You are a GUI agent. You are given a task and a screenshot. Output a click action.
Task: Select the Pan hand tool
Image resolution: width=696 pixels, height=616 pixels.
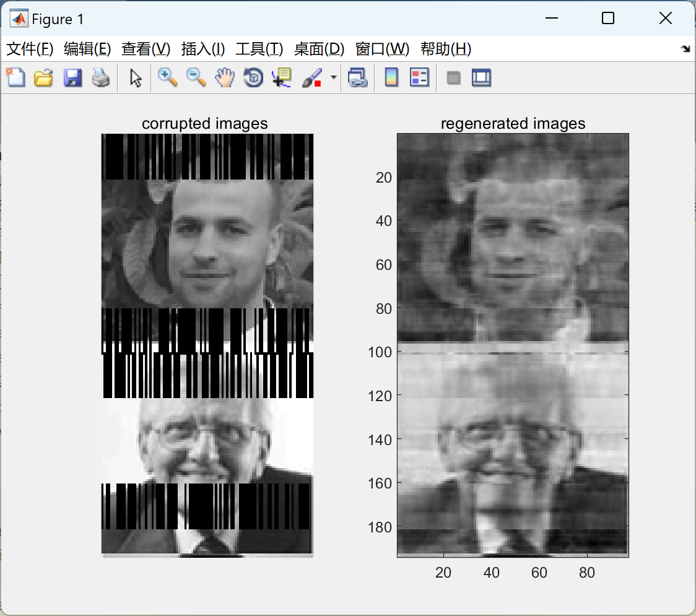225,77
